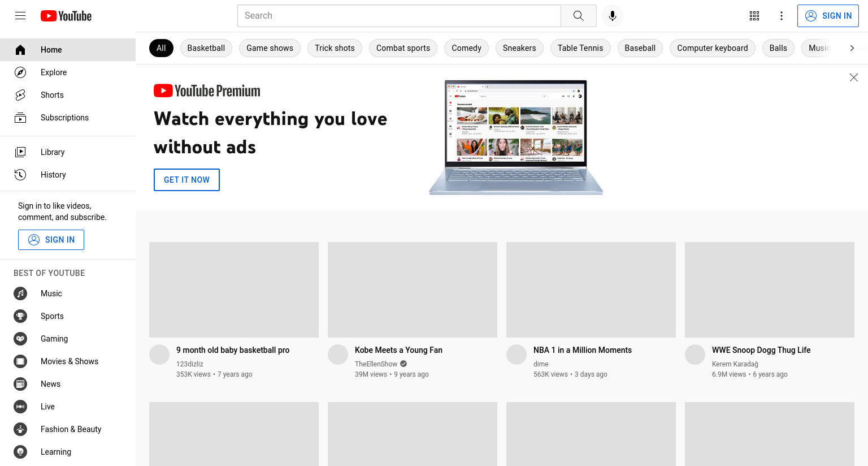Click the Live broadcast icon
The height and width of the screenshot is (466, 868).
[x=20, y=407]
